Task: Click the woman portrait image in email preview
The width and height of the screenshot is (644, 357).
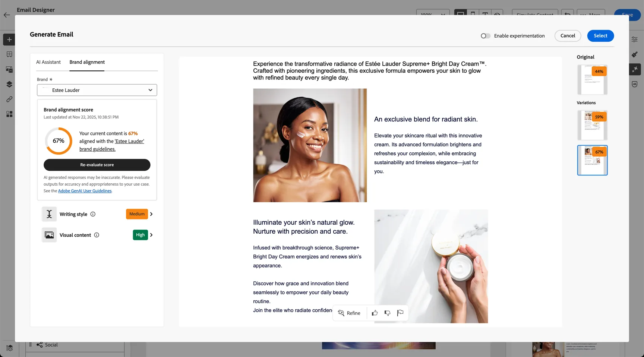Action: click(310, 145)
